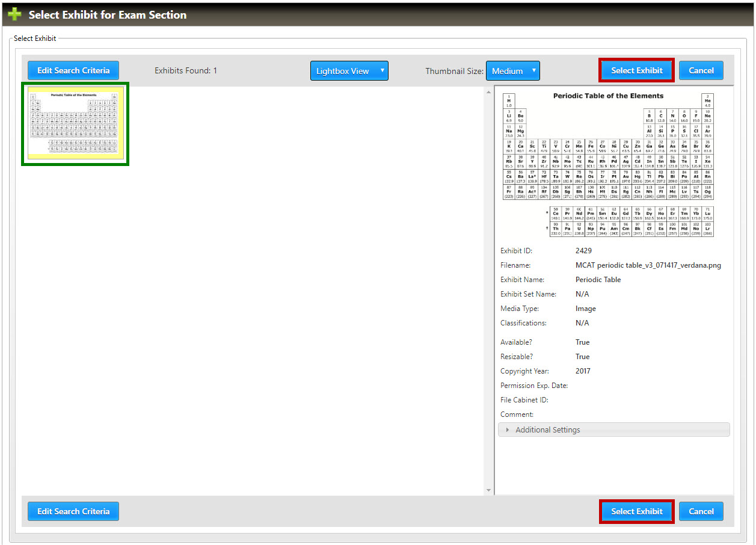Click the scroll up arrow of details panel
Screen dimensions: 756x545
488,91
